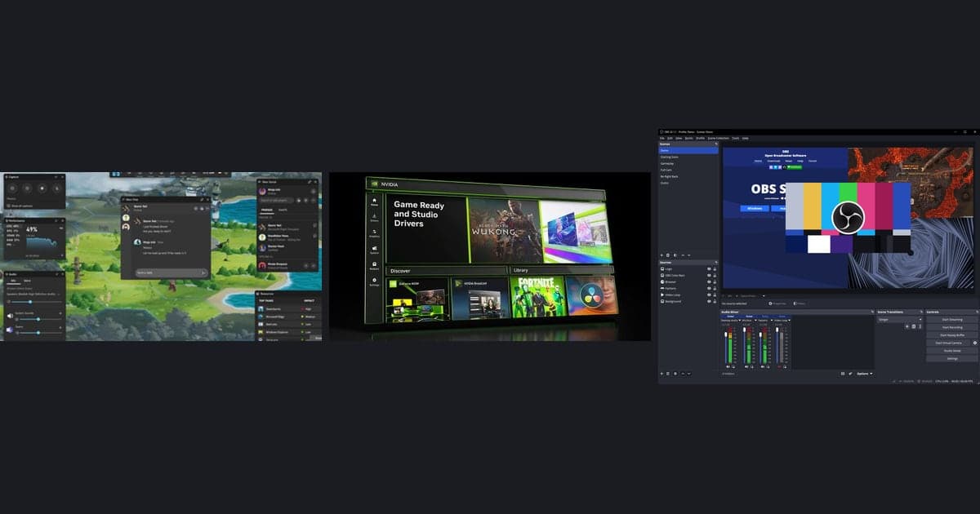Click Start Streaming in OBS Controls
This screenshot has height=514, width=980.
(x=951, y=319)
